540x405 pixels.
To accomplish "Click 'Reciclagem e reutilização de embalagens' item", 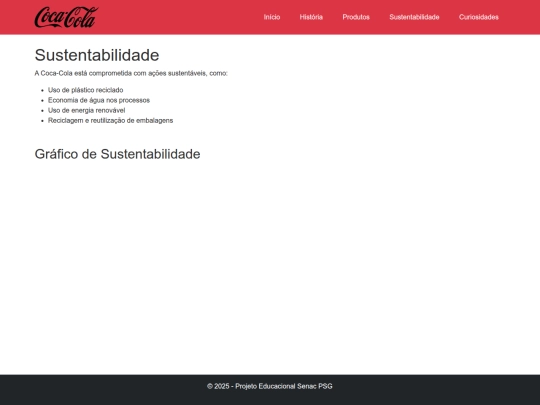I will click(110, 121).
